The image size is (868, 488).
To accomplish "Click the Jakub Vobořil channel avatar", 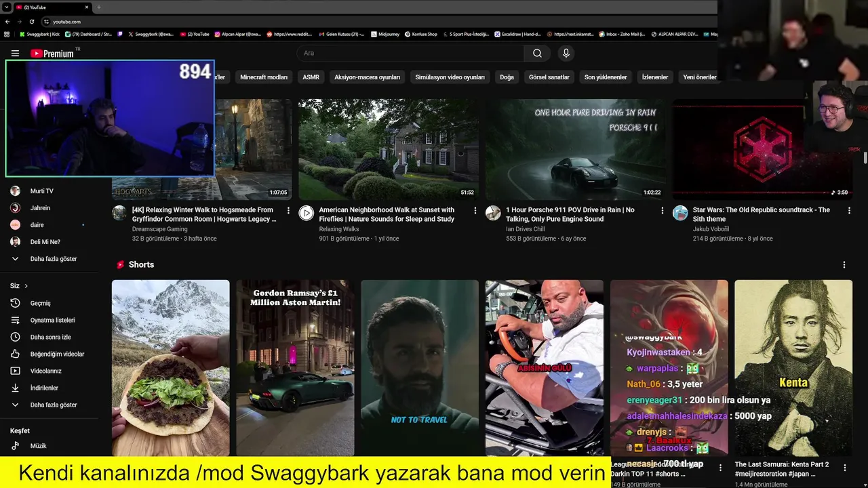I will point(680,213).
